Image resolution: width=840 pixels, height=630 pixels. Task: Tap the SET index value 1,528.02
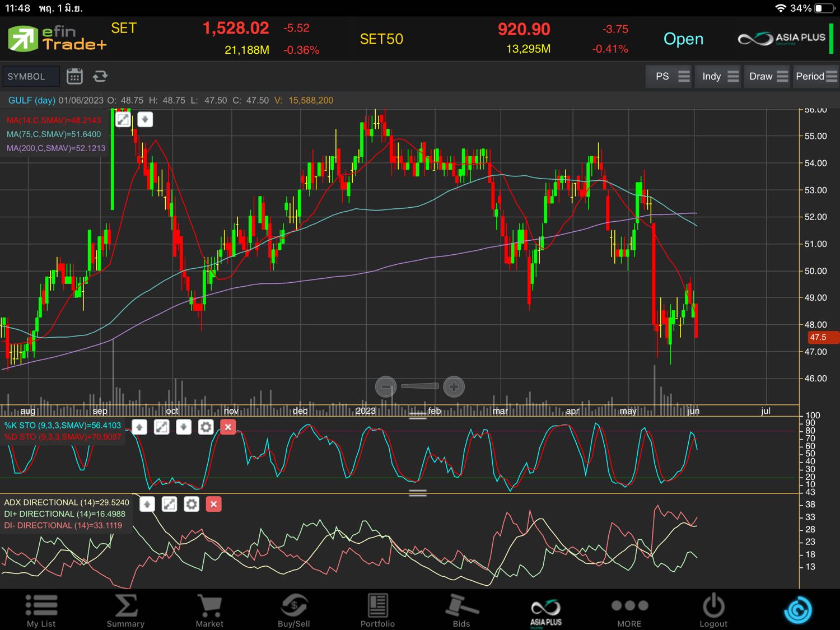coord(236,28)
